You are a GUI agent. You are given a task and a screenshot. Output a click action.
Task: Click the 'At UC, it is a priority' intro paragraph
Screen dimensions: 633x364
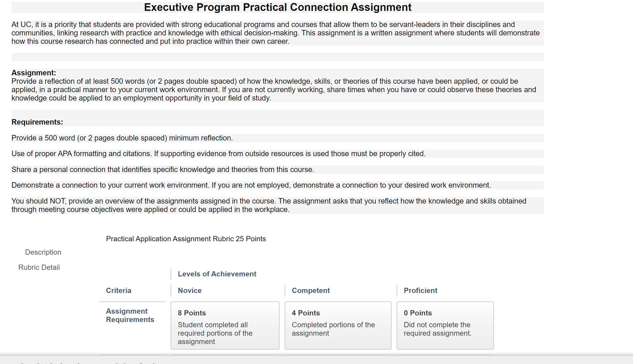pyautogui.click(x=276, y=33)
